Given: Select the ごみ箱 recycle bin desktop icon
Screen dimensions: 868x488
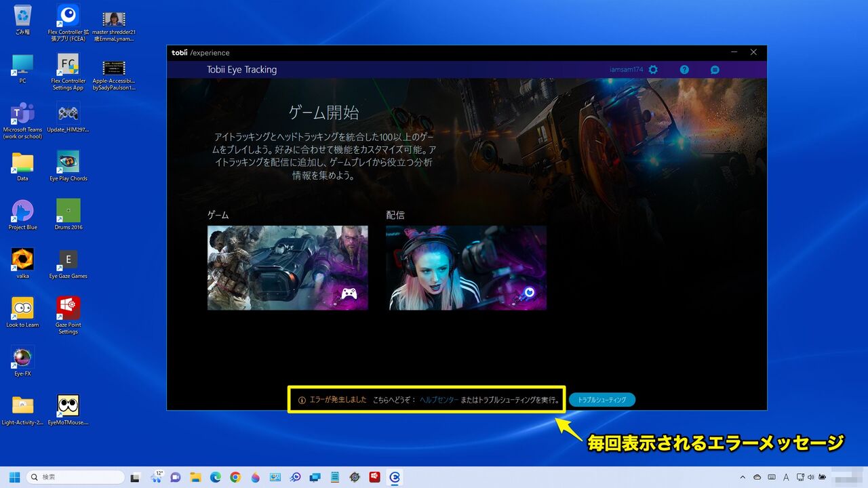Looking at the screenshot, I should coord(22,20).
